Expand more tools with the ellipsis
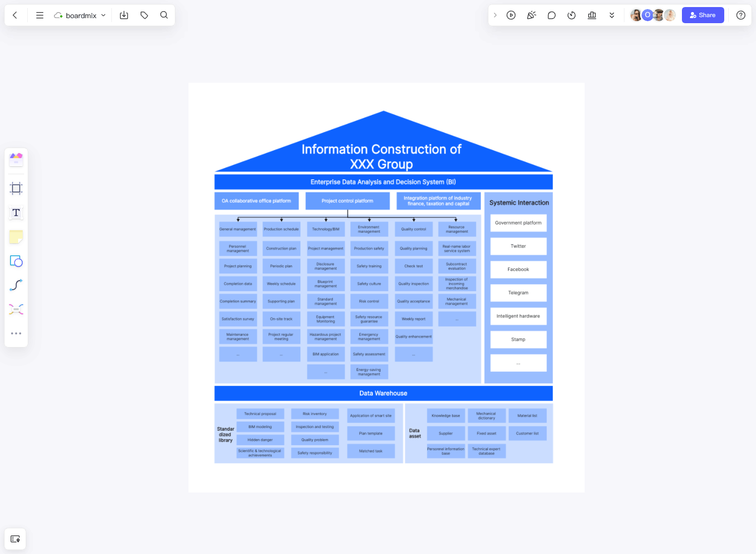The height and width of the screenshot is (554, 756). coord(16,333)
